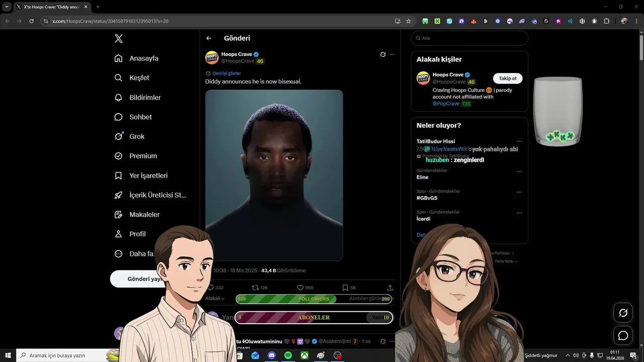Viewport: 644px width, 362px height.
Task: Share the post
Action: [390, 288]
